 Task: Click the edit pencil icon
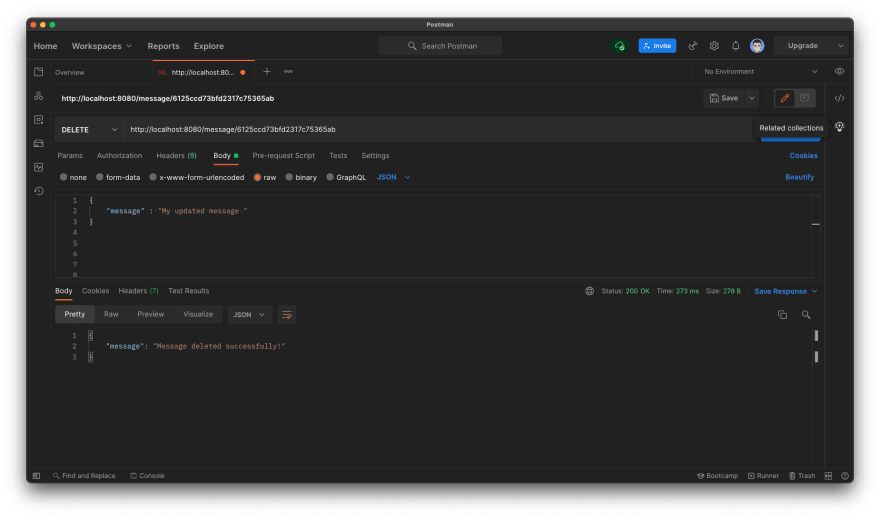[x=785, y=98]
